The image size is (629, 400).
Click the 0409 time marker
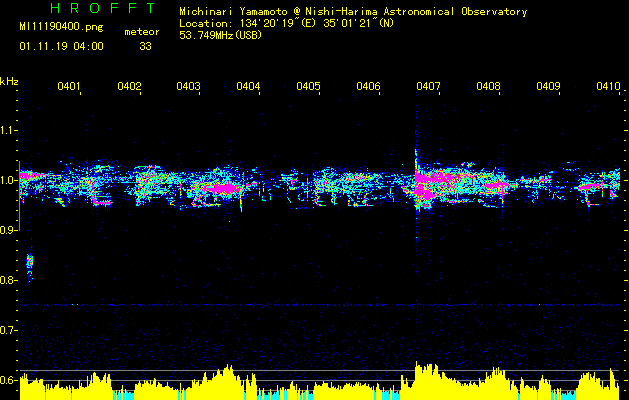point(548,86)
